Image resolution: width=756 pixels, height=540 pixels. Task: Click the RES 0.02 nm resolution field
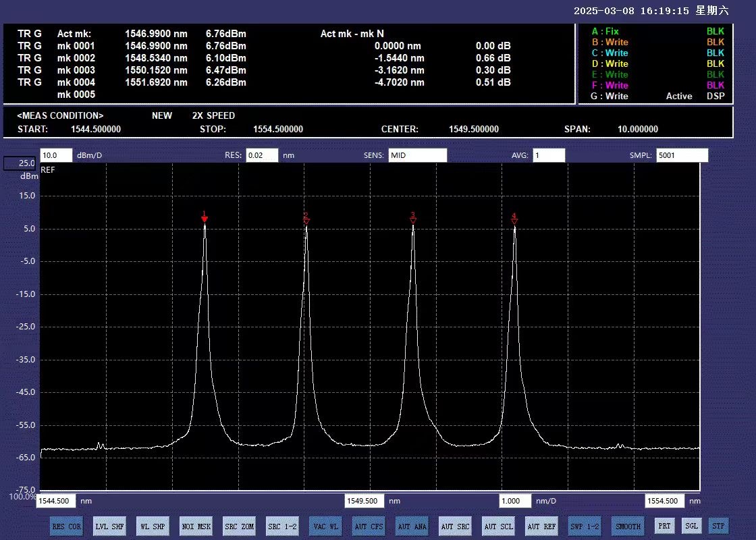pyautogui.click(x=262, y=155)
